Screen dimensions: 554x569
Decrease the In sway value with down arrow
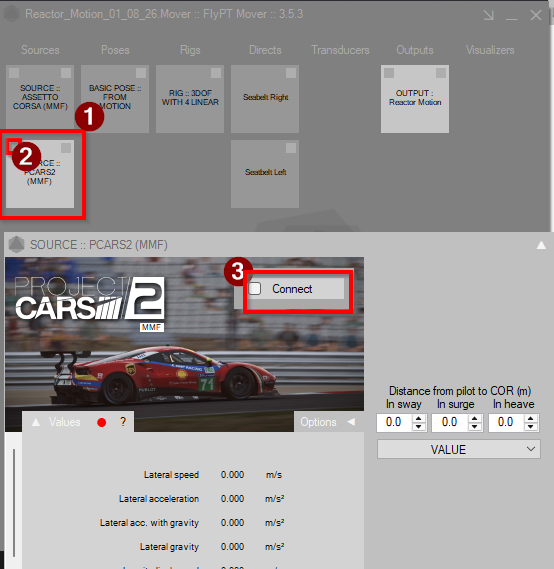419,427
